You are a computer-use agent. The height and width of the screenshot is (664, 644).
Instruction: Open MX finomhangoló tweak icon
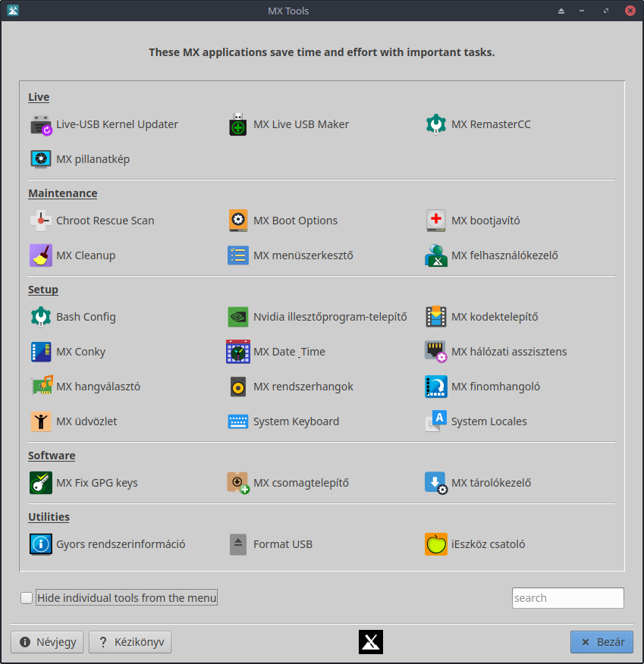click(x=436, y=387)
